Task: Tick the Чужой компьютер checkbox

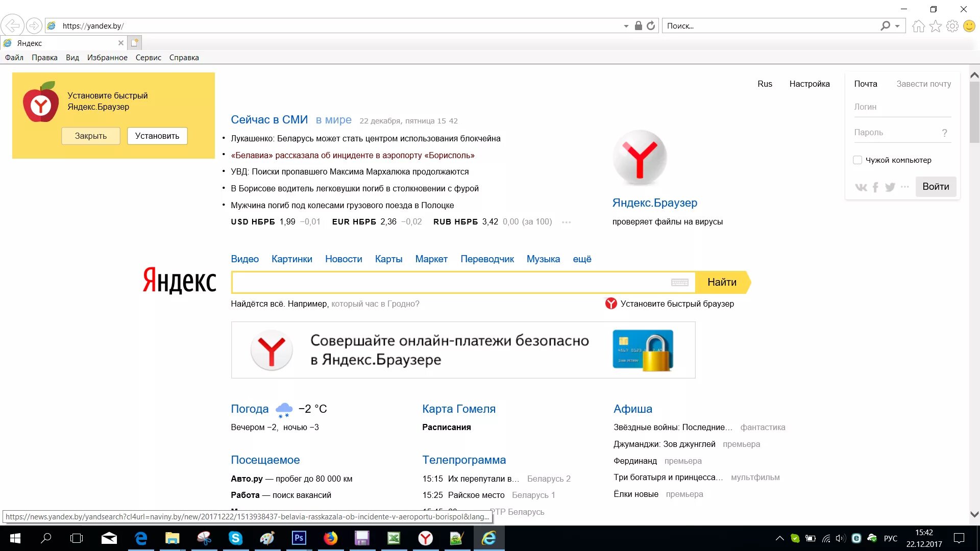Action: [857, 160]
